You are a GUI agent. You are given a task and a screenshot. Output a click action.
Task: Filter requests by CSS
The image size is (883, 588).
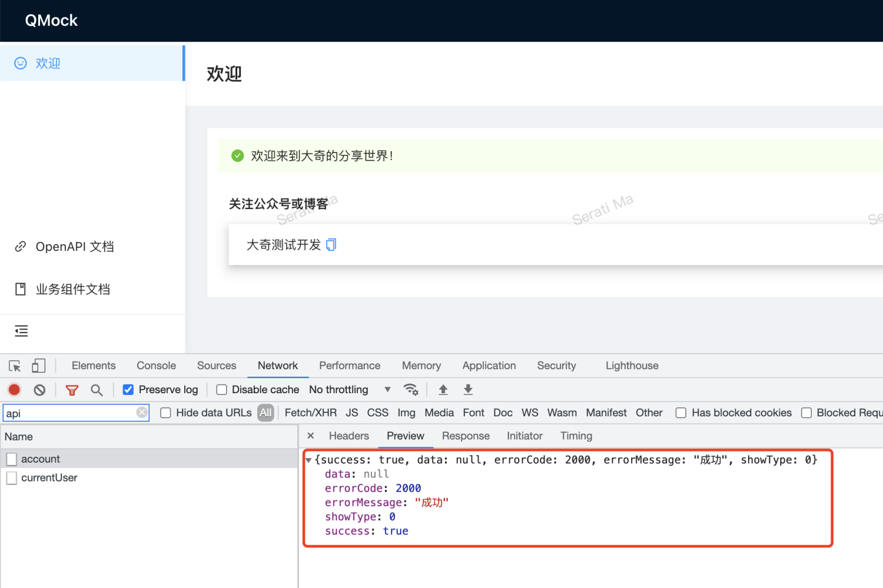378,413
